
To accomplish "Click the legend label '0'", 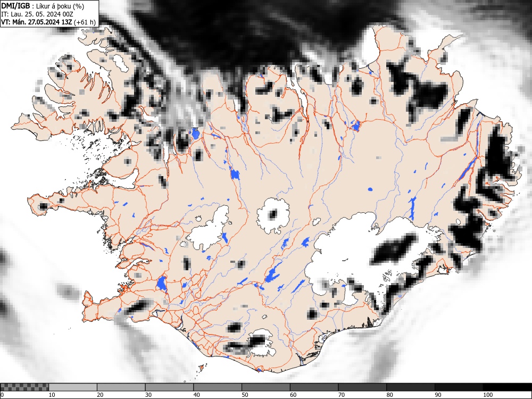I will [x=2, y=395].
